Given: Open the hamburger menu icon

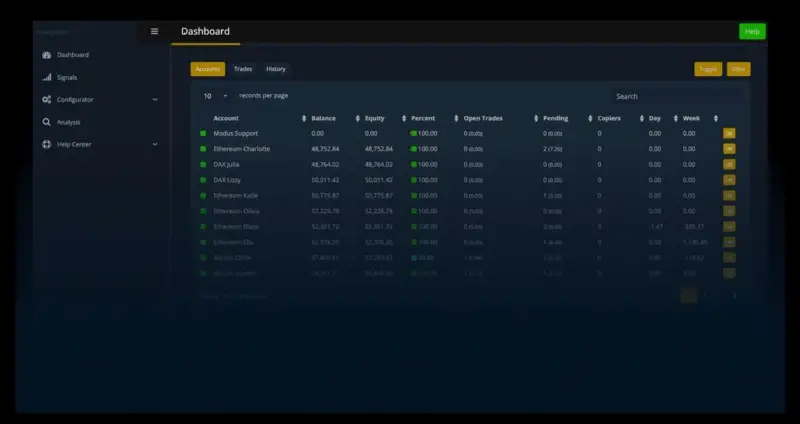Looking at the screenshot, I should tap(155, 32).
